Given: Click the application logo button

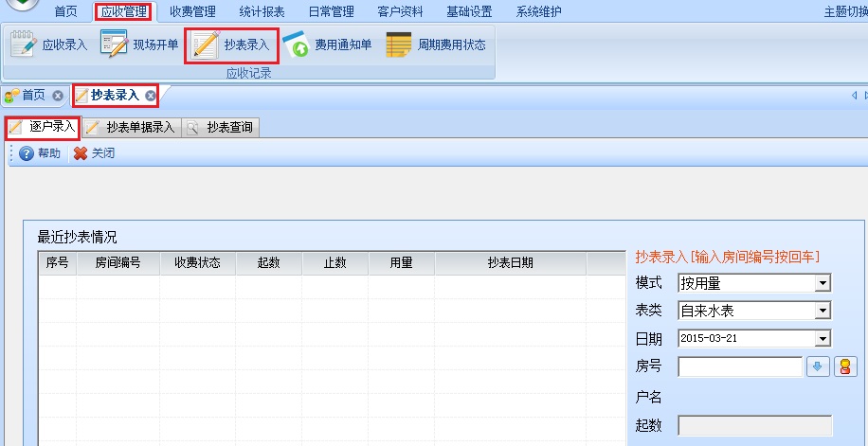Looking at the screenshot, I should click(x=22, y=6).
